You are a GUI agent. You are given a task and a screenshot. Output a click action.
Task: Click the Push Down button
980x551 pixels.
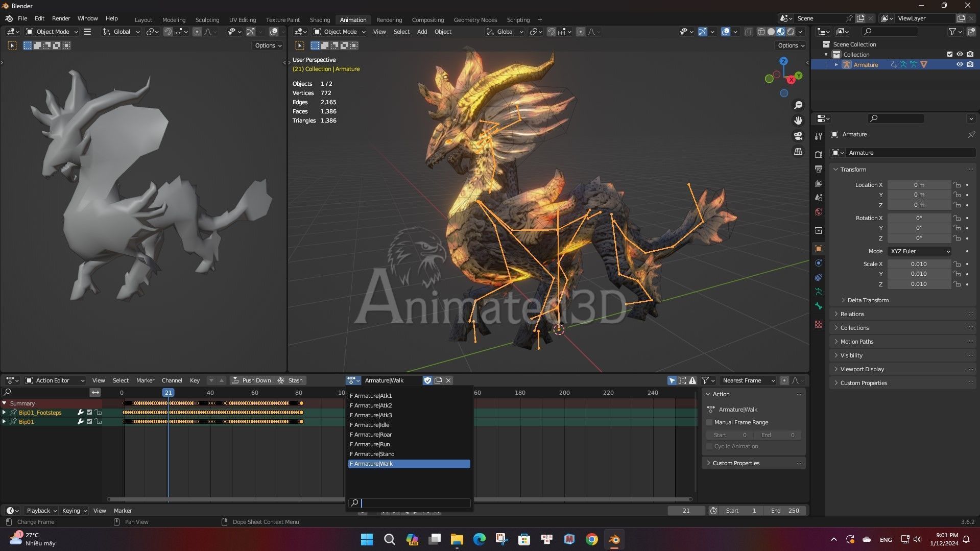[x=251, y=380]
